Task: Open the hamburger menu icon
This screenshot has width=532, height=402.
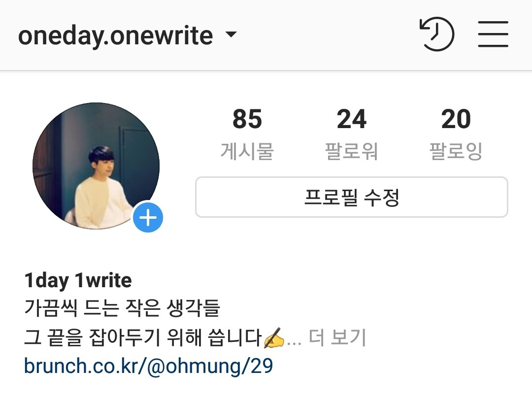Action: tap(493, 34)
